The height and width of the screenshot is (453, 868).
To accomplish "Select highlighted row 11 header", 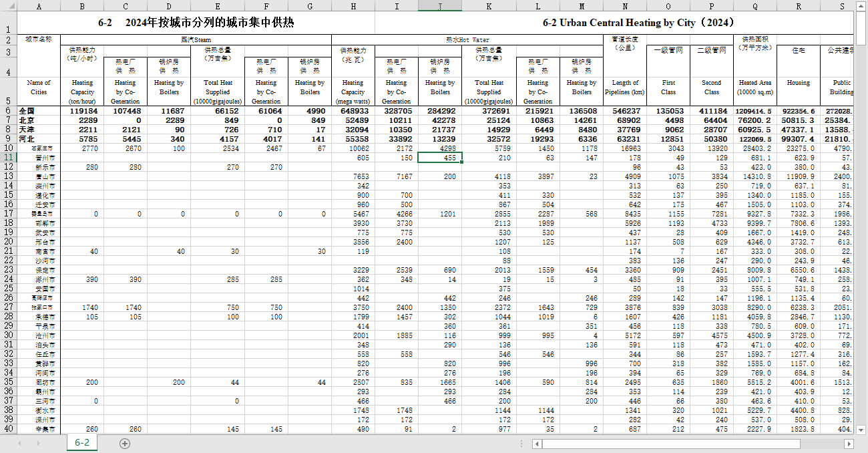I will (9, 158).
